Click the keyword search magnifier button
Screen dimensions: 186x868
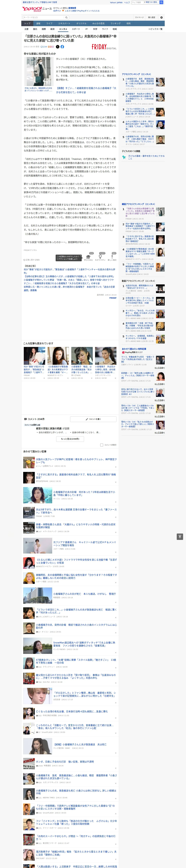coord(66,18)
